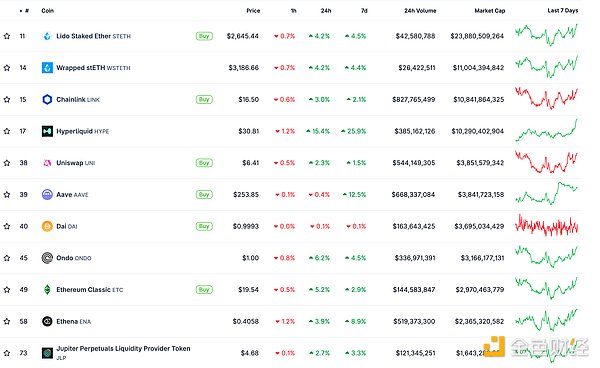This screenshot has width=600, height=368.
Task: Sort the table by Market Cap
Action: click(x=490, y=11)
